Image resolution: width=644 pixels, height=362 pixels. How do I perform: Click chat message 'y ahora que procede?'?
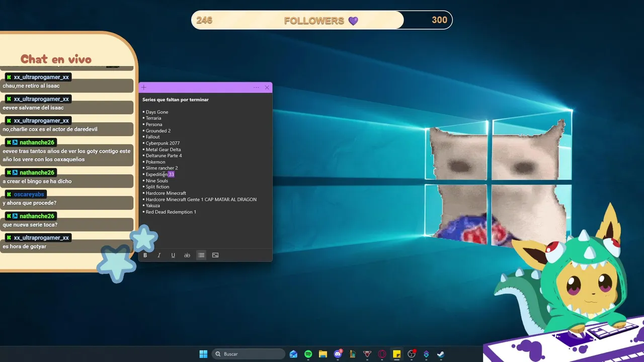click(x=29, y=203)
